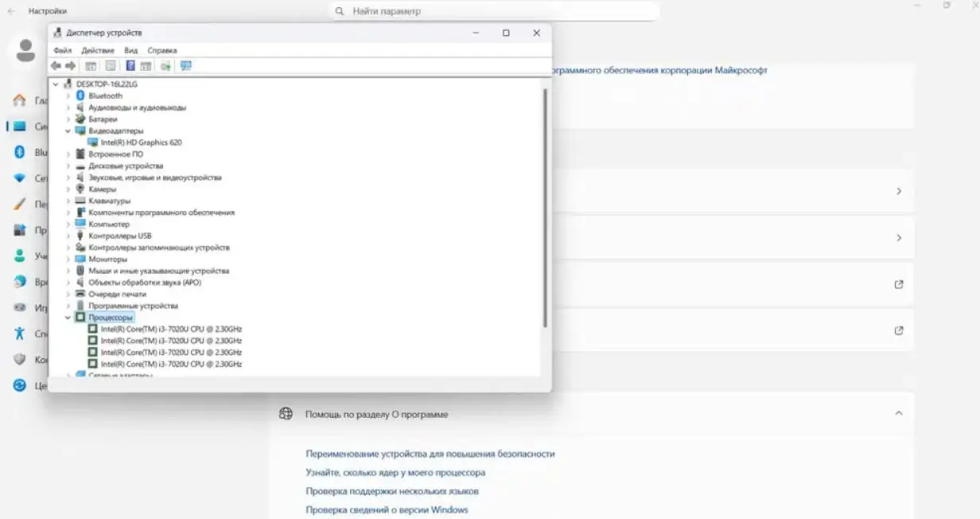Expand the Встроенное ПО node

pos(68,154)
